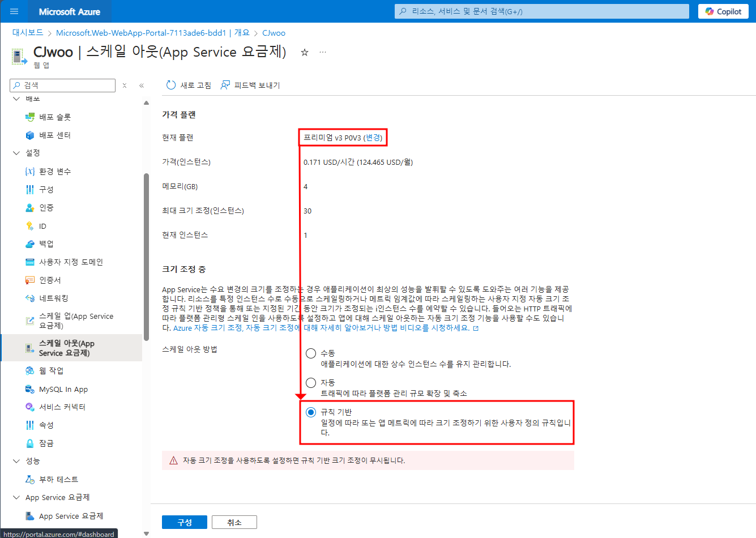The height and width of the screenshot is (538, 756).
Task: Favorite this page with the star icon
Action: (x=305, y=52)
